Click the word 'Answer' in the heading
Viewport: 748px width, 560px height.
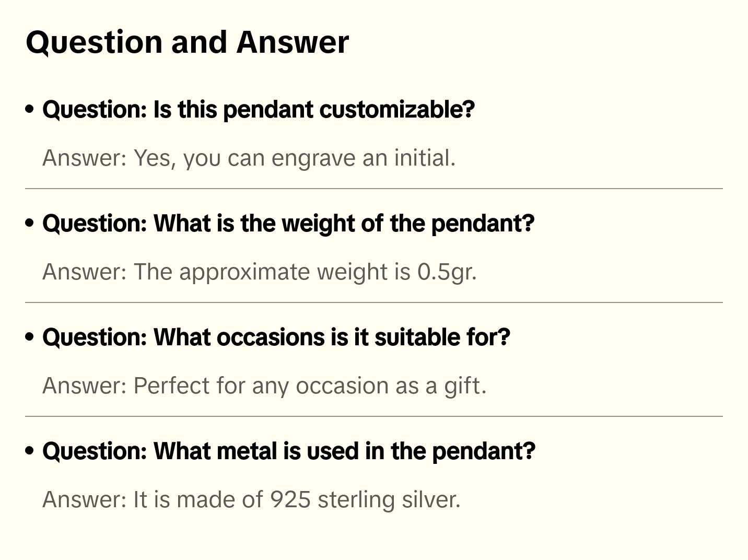[293, 42]
